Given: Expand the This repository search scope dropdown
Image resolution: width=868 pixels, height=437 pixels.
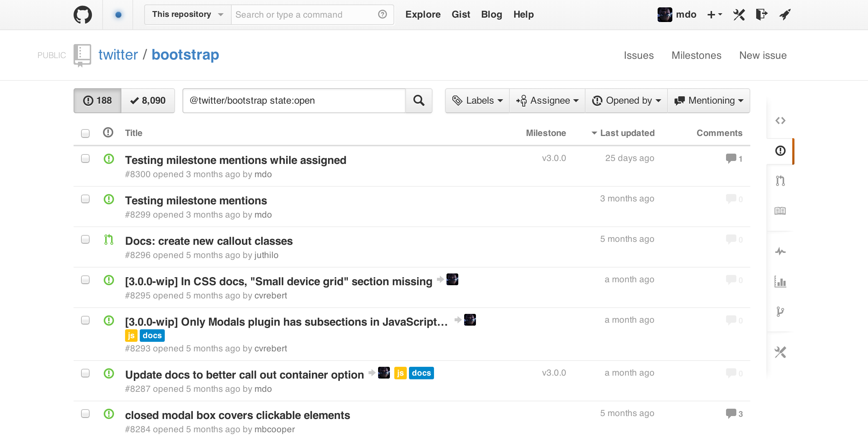Looking at the screenshot, I should tap(188, 14).
